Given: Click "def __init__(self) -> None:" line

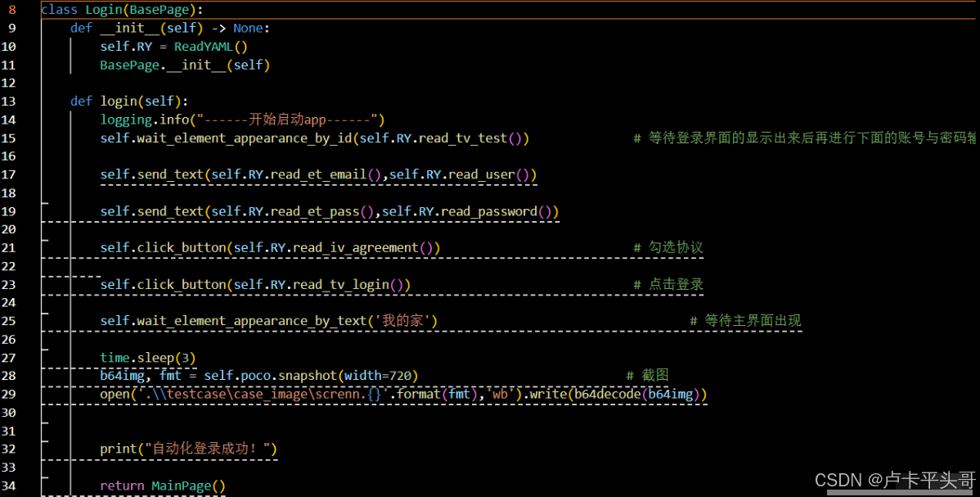Looking at the screenshot, I should coord(170,28).
